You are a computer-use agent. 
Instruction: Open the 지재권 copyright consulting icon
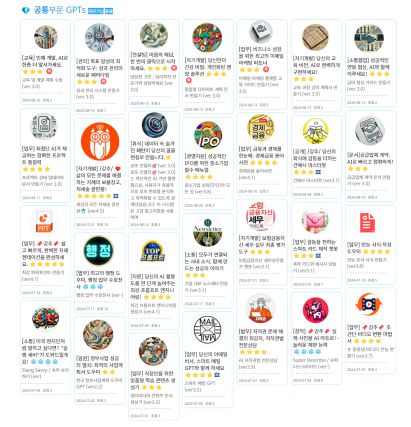click(260, 309)
